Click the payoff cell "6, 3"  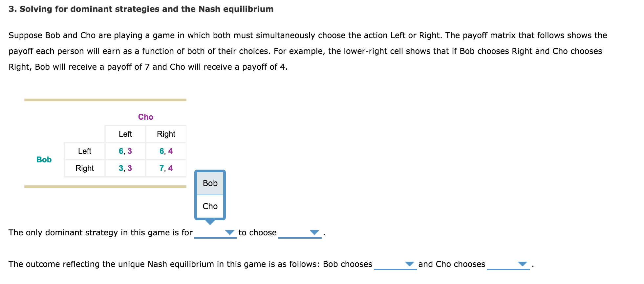tap(125, 151)
